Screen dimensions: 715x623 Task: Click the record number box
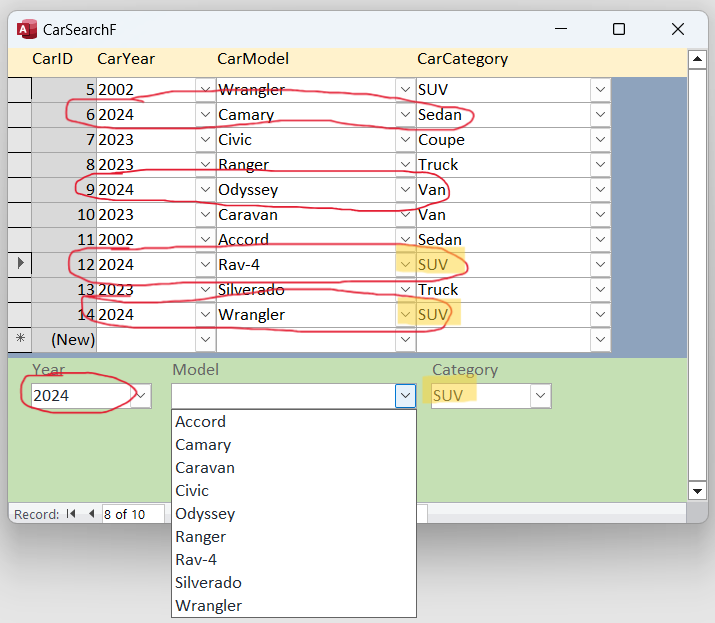click(133, 514)
